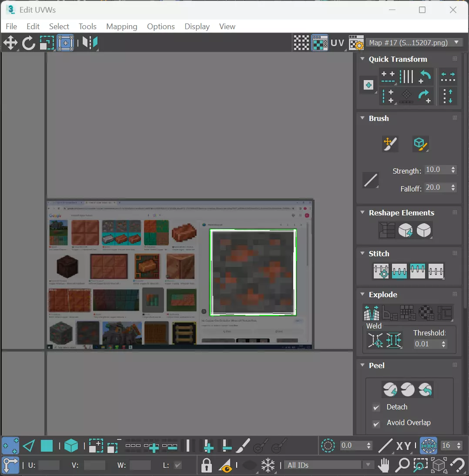Open texture options gear-checker icon
The image size is (469, 476).
coord(356,43)
